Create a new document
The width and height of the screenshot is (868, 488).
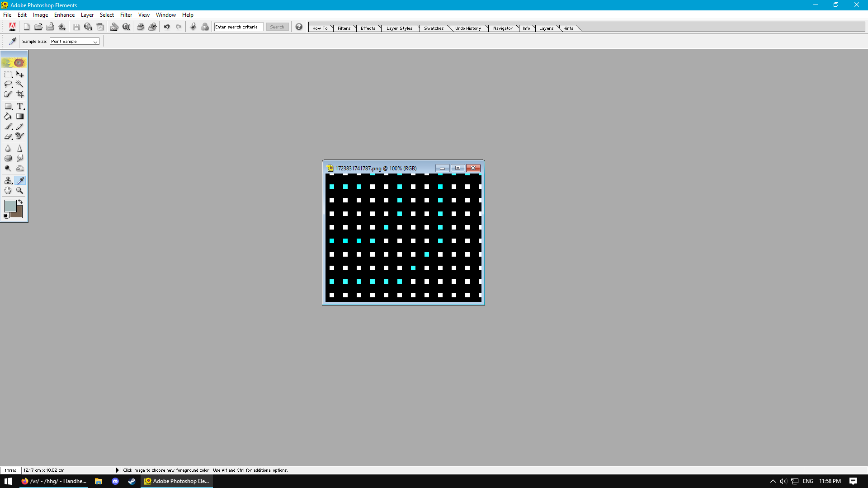point(27,27)
